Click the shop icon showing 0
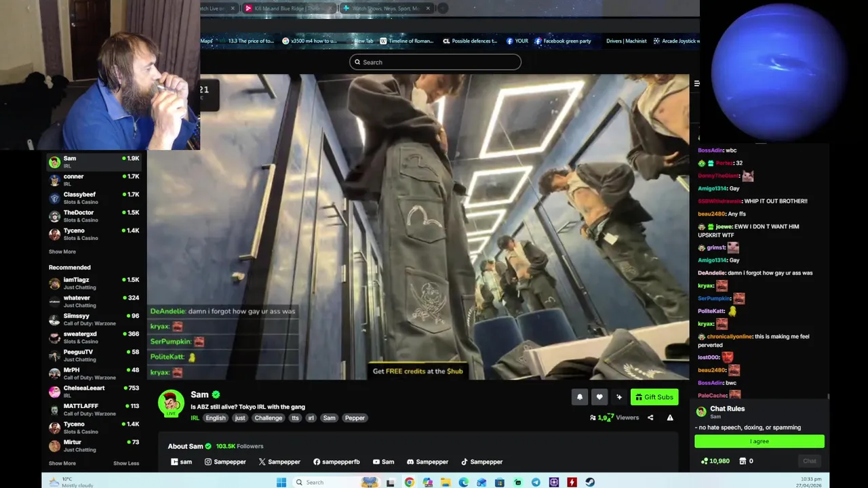The width and height of the screenshot is (868, 488). (x=743, y=461)
